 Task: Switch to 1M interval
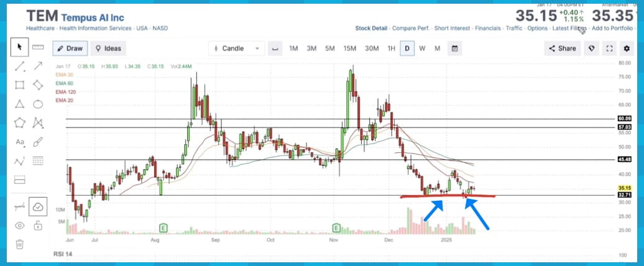(293, 48)
